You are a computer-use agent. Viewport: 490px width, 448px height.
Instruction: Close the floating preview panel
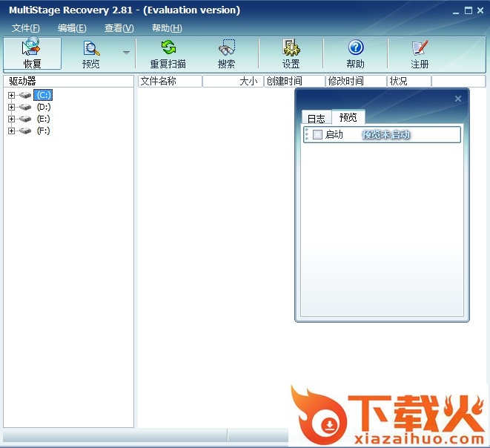click(458, 99)
